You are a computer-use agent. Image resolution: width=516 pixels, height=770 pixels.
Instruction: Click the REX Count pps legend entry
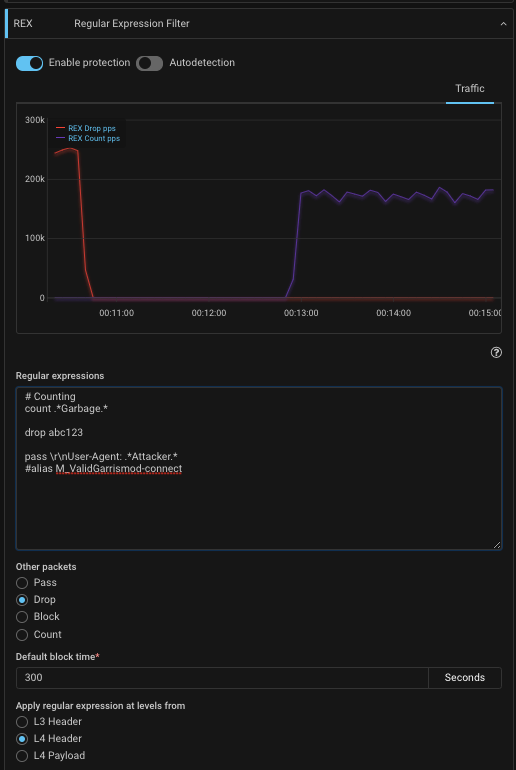tap(88, 138)
